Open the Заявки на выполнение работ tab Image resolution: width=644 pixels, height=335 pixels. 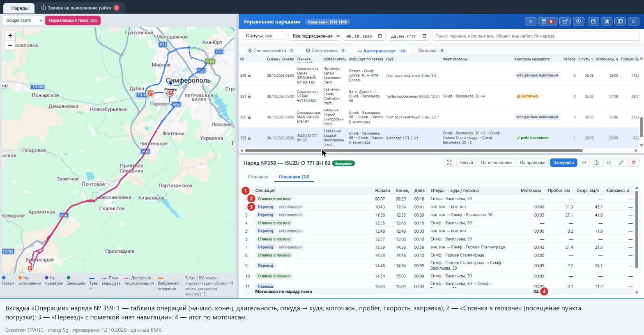click(80, 8)
